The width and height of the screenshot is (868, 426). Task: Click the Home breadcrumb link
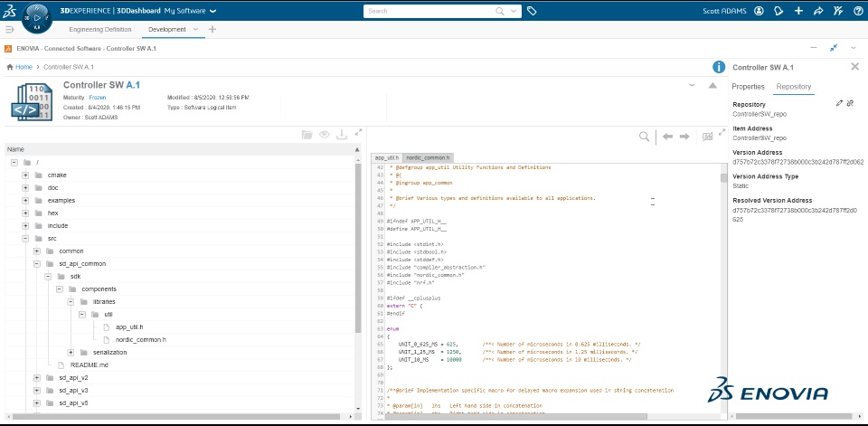point(24,67)
